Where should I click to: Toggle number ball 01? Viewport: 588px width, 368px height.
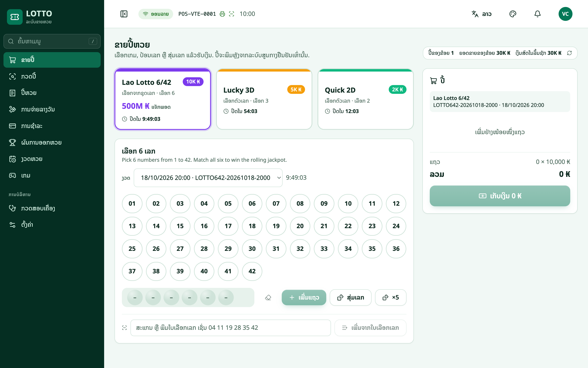pos(132,203)
